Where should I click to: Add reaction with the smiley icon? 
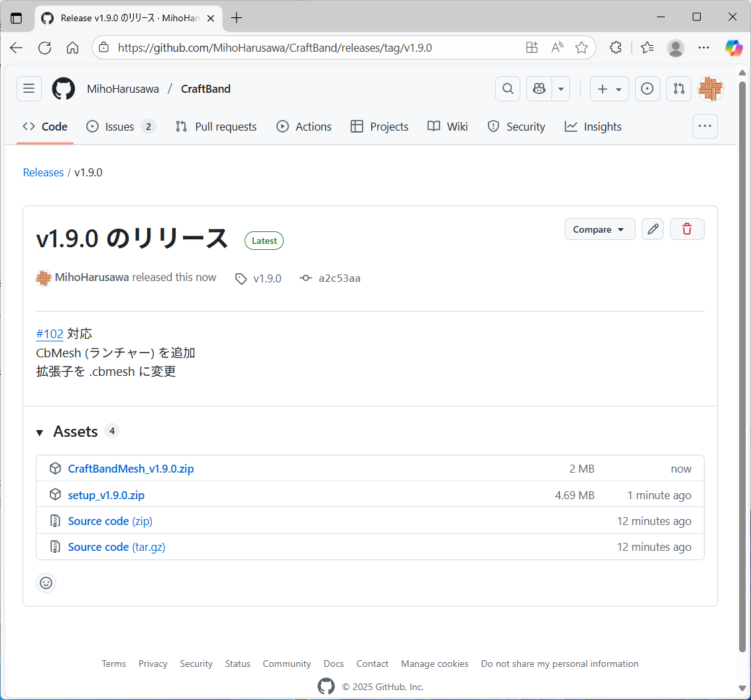click(46, 583)
